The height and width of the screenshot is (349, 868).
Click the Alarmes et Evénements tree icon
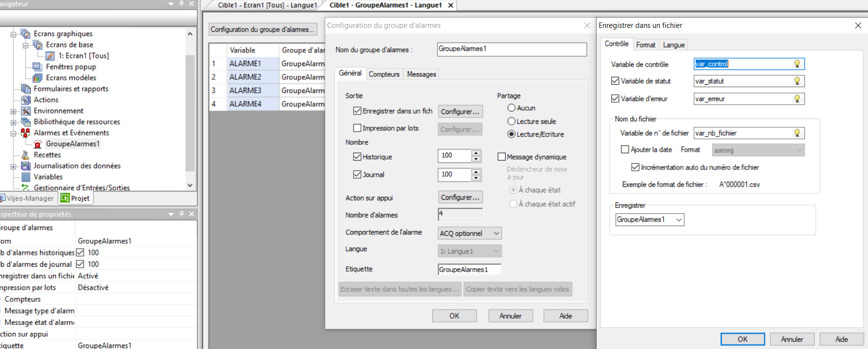[x=25, y=133]
